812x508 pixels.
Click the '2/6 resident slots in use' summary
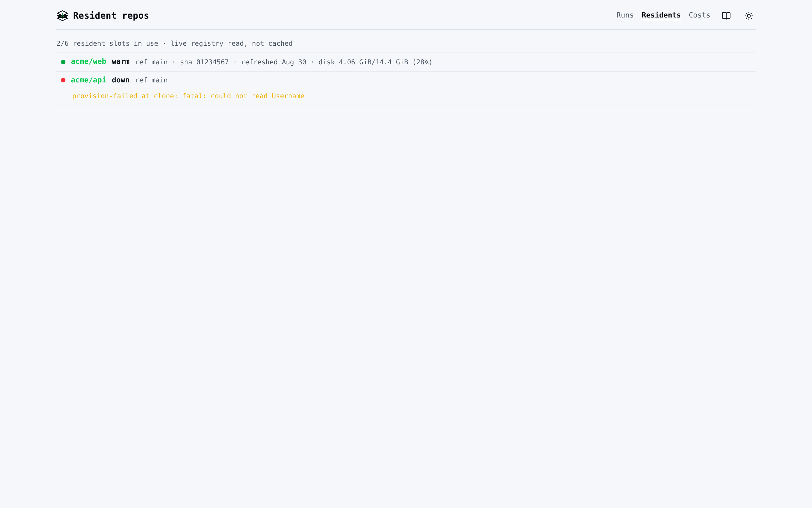107,44
